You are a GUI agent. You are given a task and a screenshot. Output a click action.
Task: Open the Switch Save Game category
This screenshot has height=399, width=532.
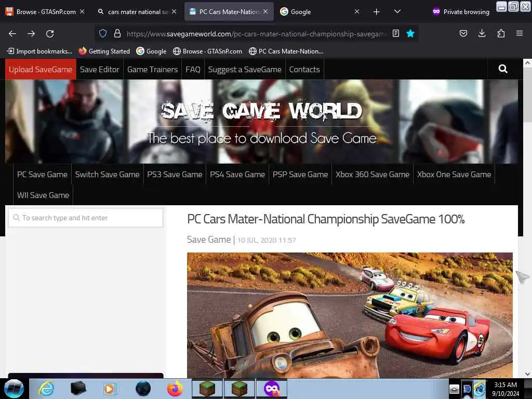coord(107,175)
